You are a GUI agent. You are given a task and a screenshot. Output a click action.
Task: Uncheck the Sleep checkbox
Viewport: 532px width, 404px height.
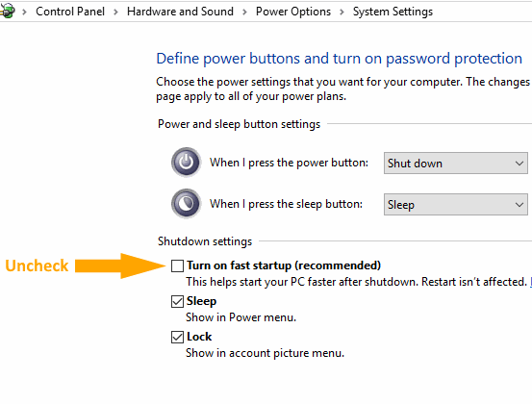[177, 301]
